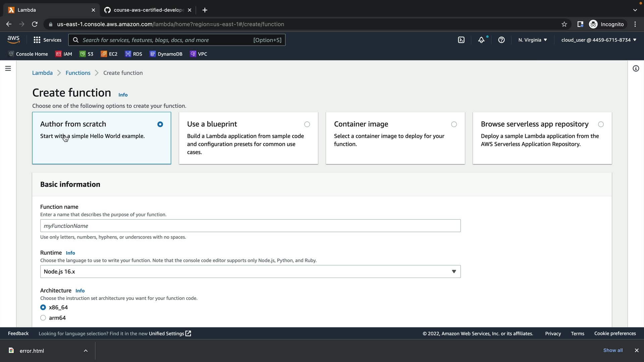Select the Container image radio option

(454, 124)
